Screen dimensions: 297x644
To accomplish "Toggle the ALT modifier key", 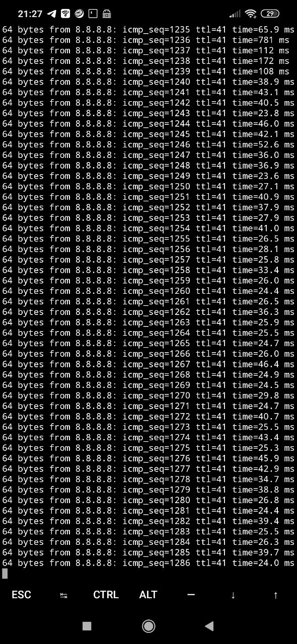I will click(148, 595).
